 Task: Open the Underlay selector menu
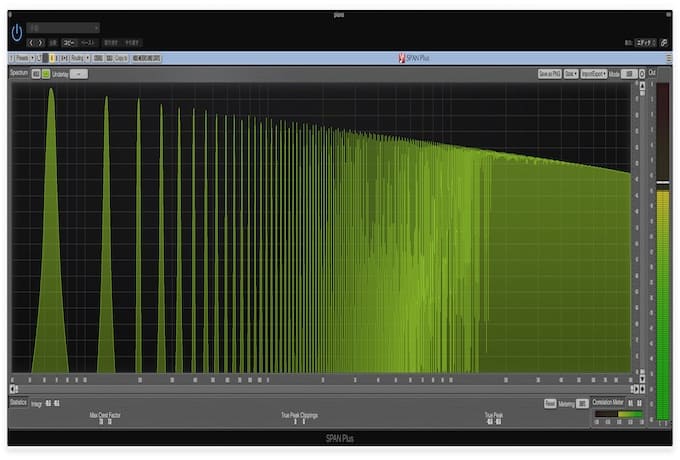(x=79, y=74)
